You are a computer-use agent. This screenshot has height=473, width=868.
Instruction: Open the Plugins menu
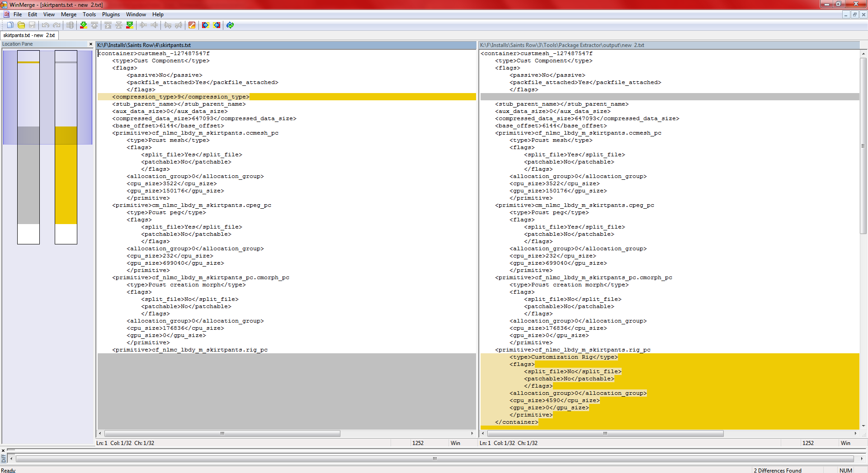tap(111, 14)
